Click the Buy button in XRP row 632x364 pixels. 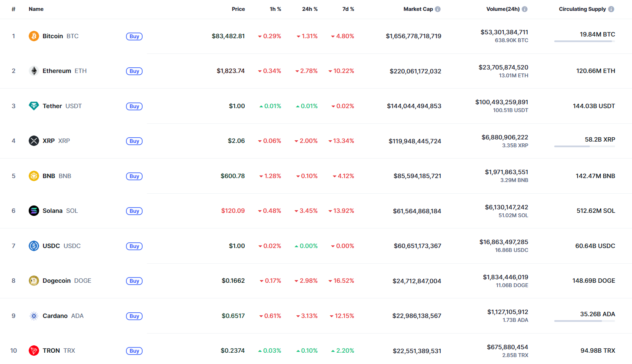pyautogui.click(x=134, y=141)
